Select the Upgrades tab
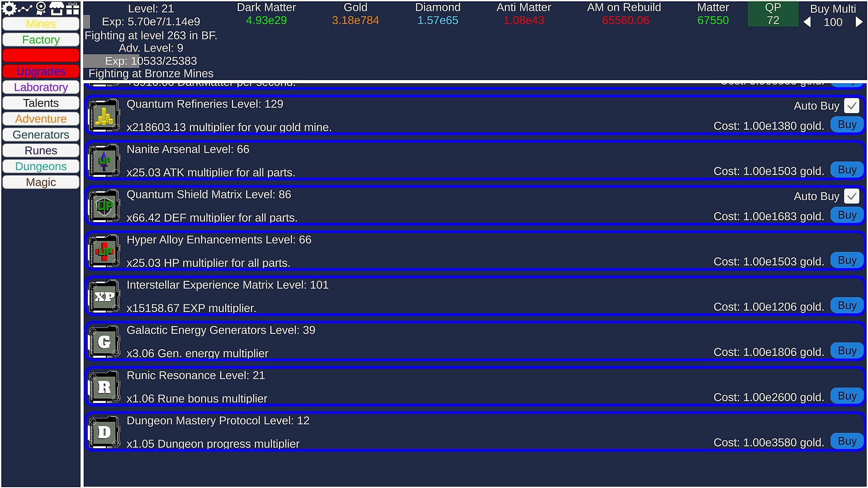Viewport: 868px width, 488px height. [41, 71]
